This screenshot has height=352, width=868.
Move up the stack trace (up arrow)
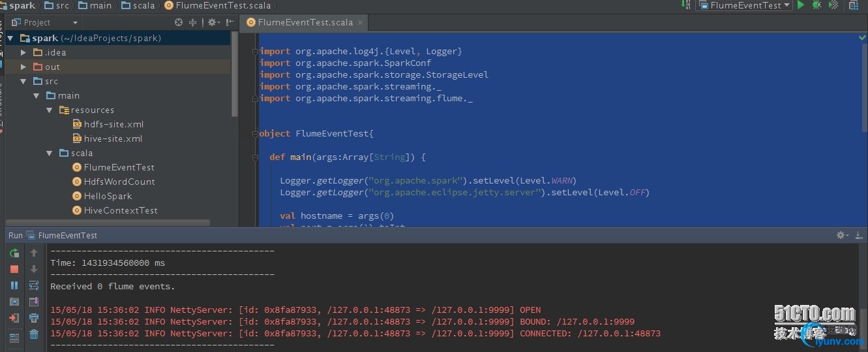[34, 253]
